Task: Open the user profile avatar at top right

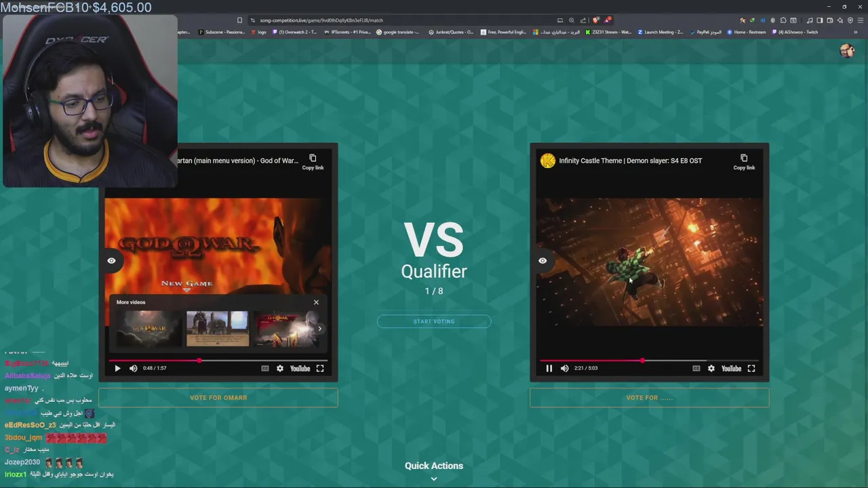Action: point(847,51)
